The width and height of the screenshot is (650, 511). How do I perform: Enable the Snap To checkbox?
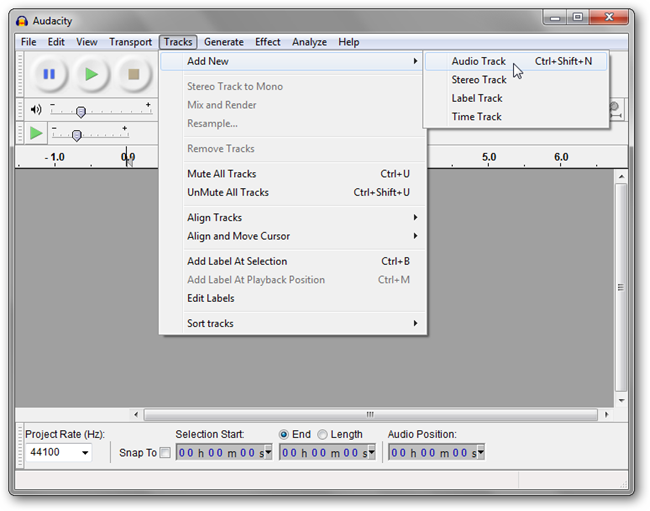point(165,453)
